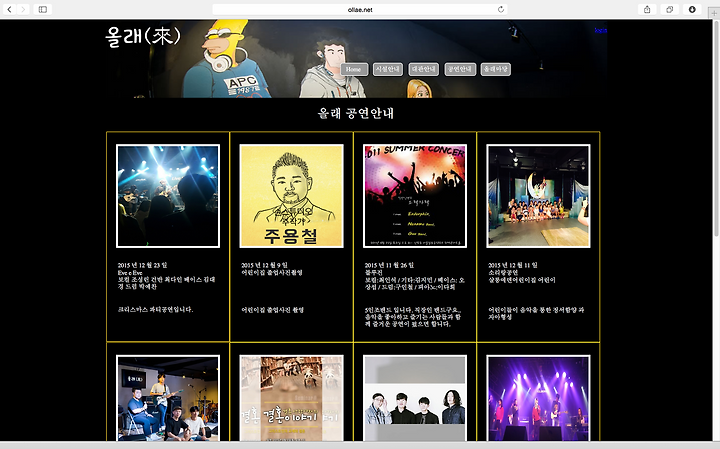Open the 공연안내 navigation button
Image resolution: width=720 pixels, height=449 pixels.
(460, 69)
